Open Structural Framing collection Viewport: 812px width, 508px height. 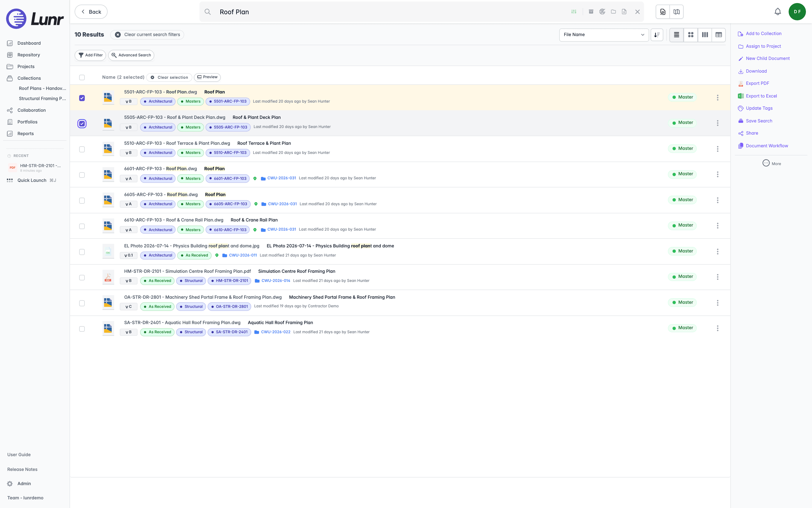tap(42, 99)
